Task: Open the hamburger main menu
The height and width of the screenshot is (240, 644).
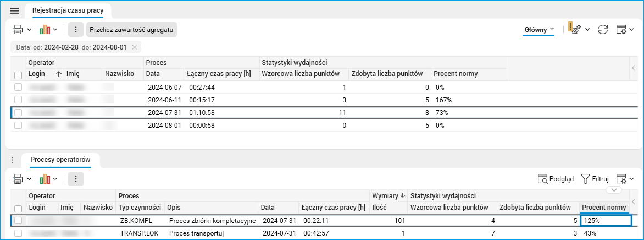Action: coord(14,10)
